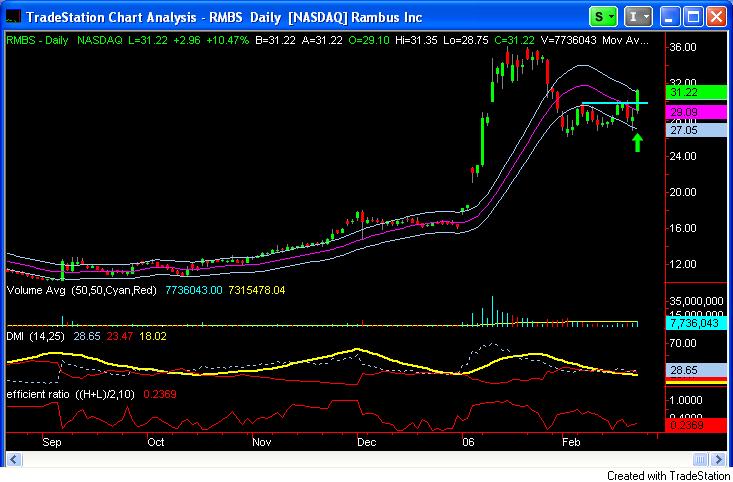Screen dimensions: 733x482
Task: Click the TradeStation chart icon in title bar
Action: (x=14, y=17)
